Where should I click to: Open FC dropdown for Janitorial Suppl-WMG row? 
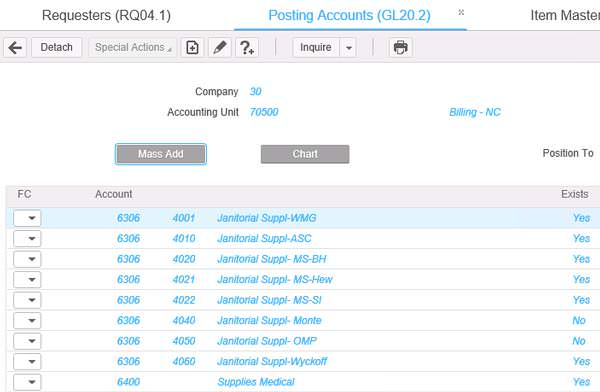tap(27, 218)
